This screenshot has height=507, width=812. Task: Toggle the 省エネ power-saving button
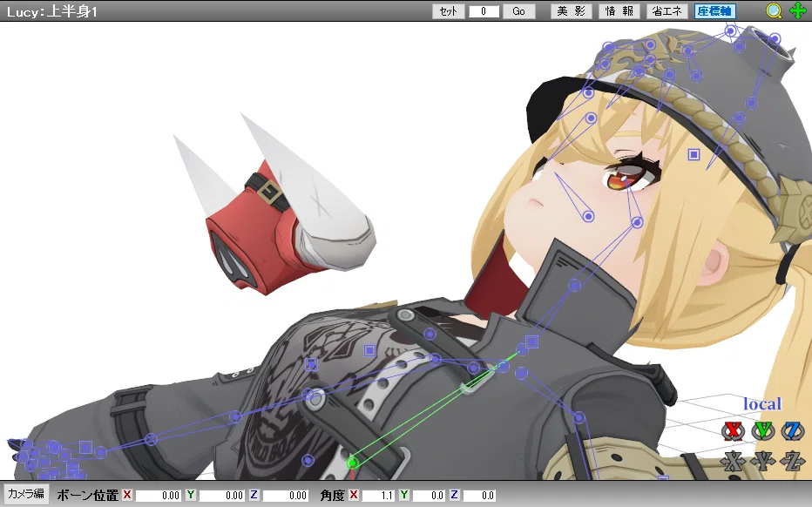pyautogui.click(x=667, y=10)
